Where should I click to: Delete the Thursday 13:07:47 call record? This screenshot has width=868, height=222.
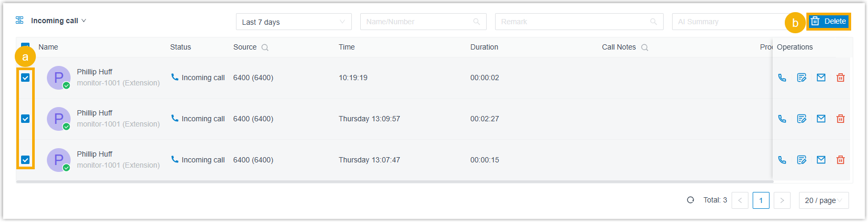pos(841,160)
